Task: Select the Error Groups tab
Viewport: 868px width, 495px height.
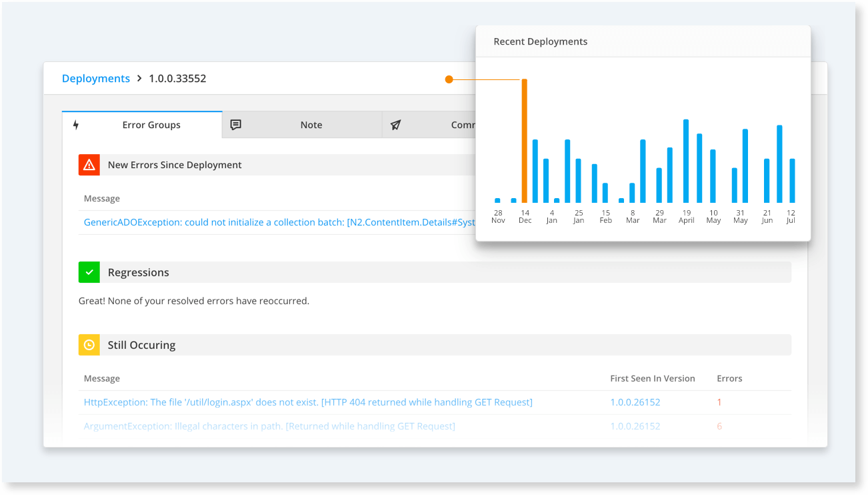Action: tap(142, 125)
